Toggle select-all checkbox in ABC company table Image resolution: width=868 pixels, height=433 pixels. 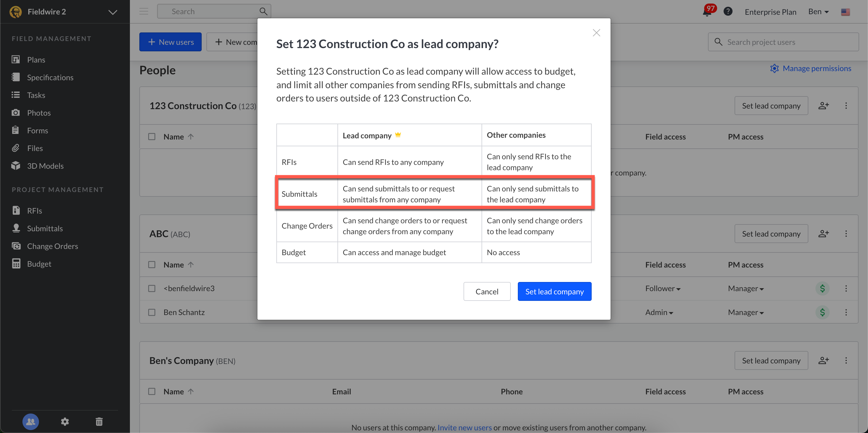coord(152,264)
